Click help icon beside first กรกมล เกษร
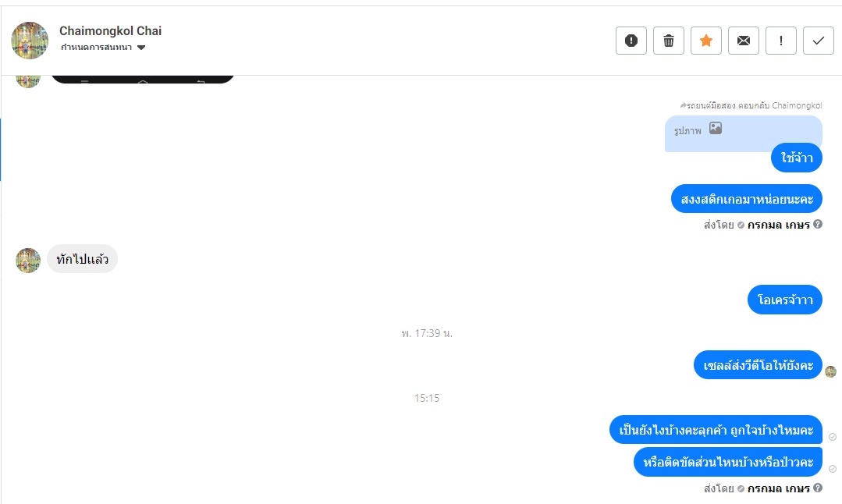Screen dimensions: 842x504 pos(818,224)
